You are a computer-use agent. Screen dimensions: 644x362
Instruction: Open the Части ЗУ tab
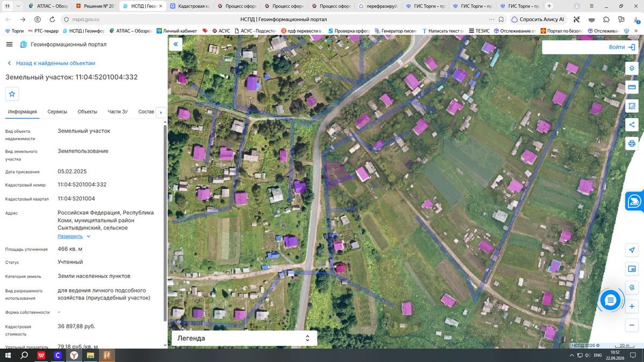click(x=118, y=112)
